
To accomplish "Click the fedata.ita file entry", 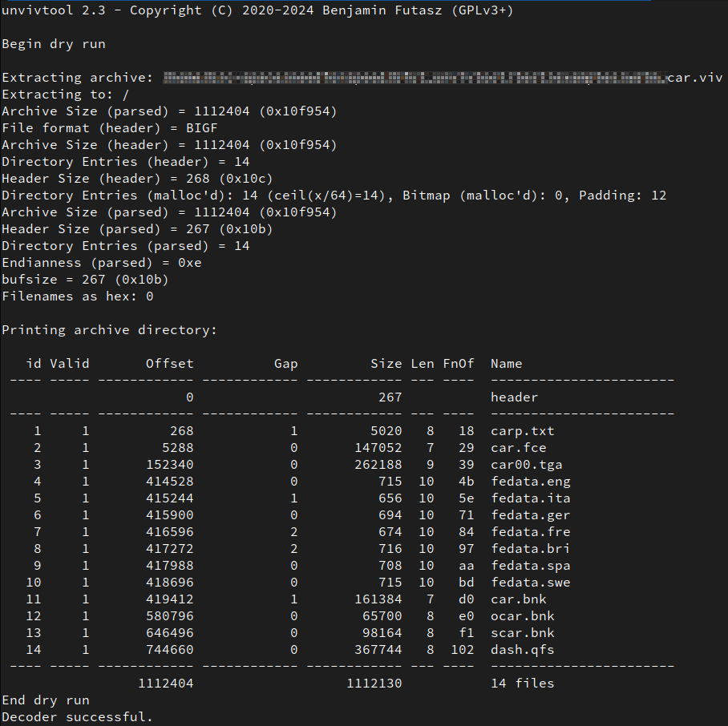I will [530, 498].
